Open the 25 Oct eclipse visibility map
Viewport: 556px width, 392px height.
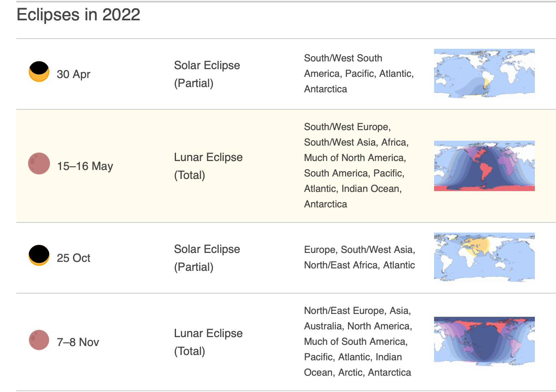click(x=484, y=257)
